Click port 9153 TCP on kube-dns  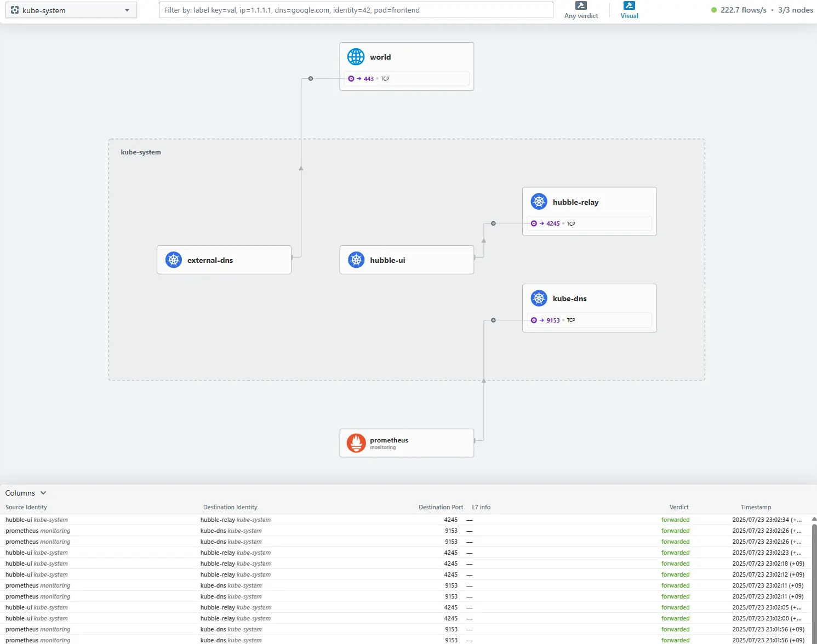click(590, 320)
